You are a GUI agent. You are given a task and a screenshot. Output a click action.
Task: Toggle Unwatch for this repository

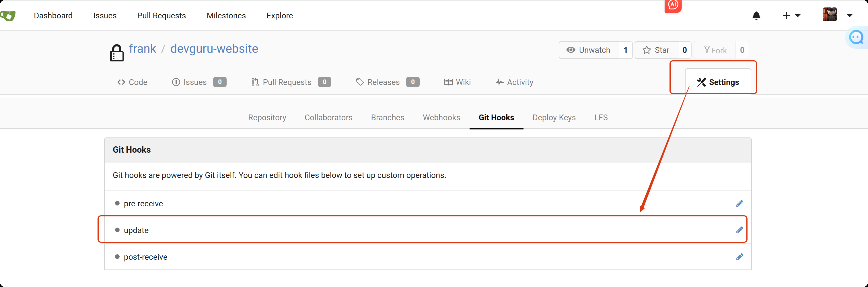(589, 50)
